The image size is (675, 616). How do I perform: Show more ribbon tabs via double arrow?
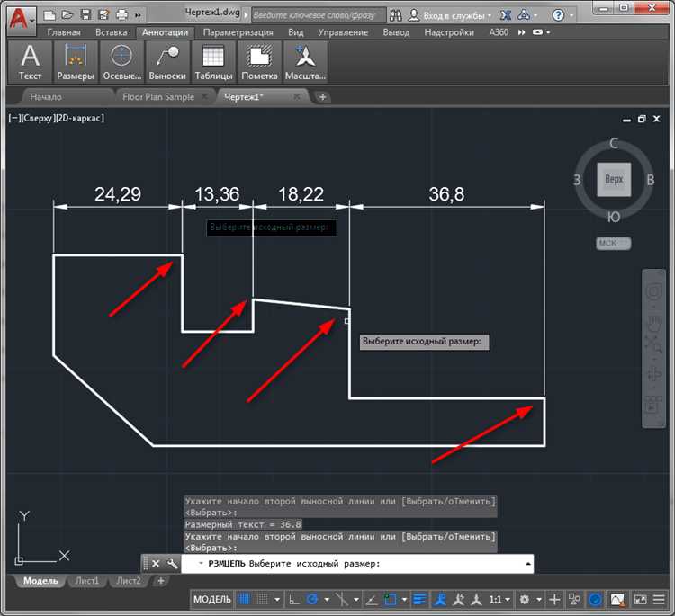521,32
